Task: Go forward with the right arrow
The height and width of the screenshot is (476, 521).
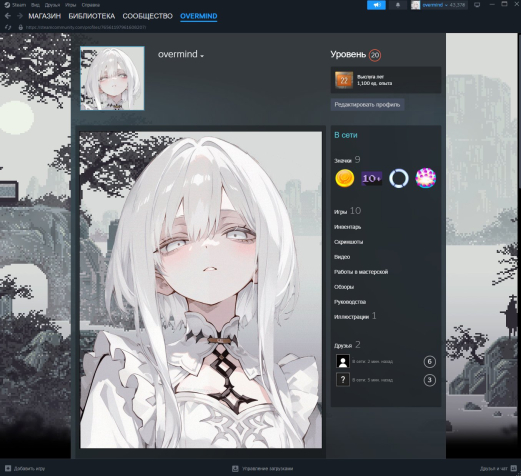Action: point(20,16)
